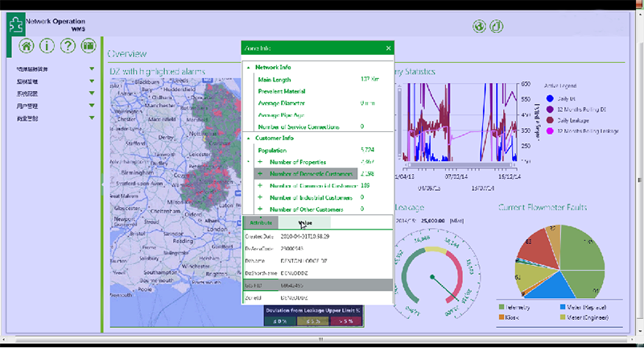Click the Home icon in toolbar

tap(27, 45)
